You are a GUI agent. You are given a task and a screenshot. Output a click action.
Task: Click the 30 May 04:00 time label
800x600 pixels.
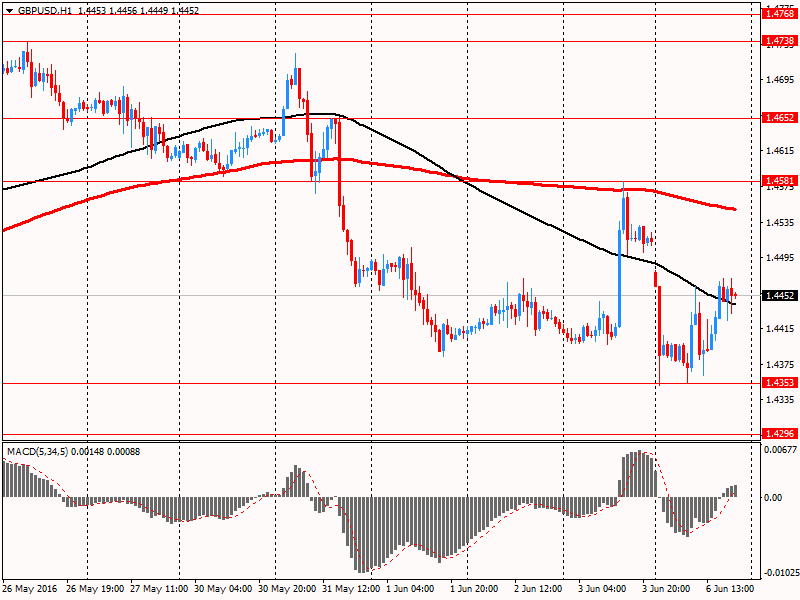223,589
